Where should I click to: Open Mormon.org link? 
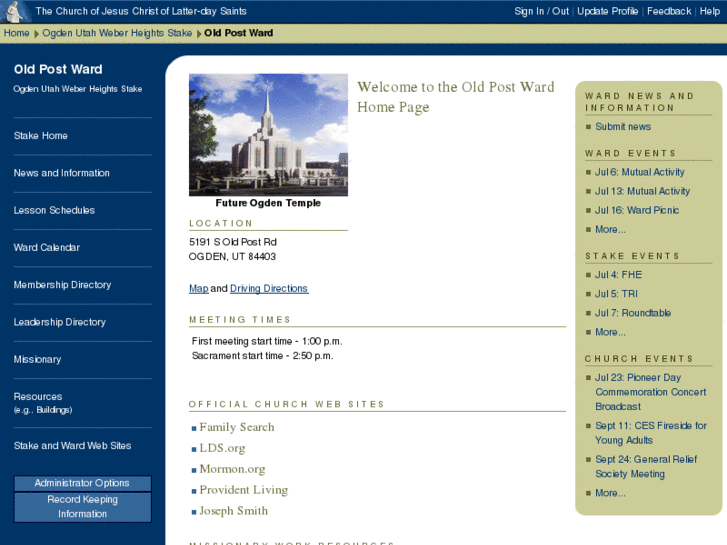point(233,469)
